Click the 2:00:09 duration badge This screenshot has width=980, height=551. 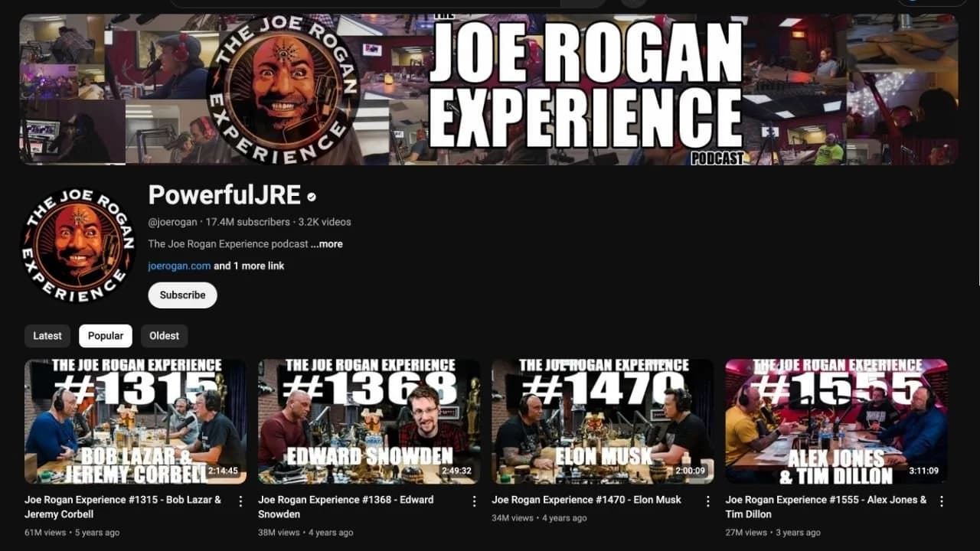[x=690, y=471]
